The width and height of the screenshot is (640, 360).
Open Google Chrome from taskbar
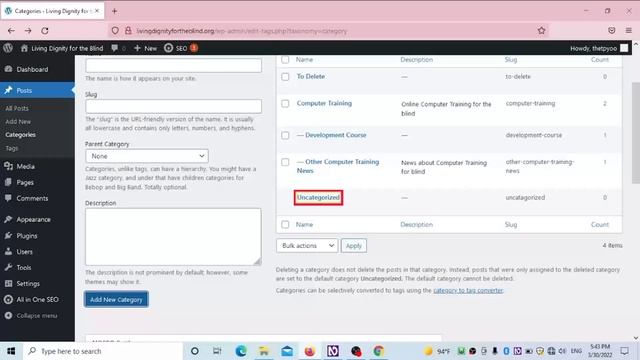point(378,351)
